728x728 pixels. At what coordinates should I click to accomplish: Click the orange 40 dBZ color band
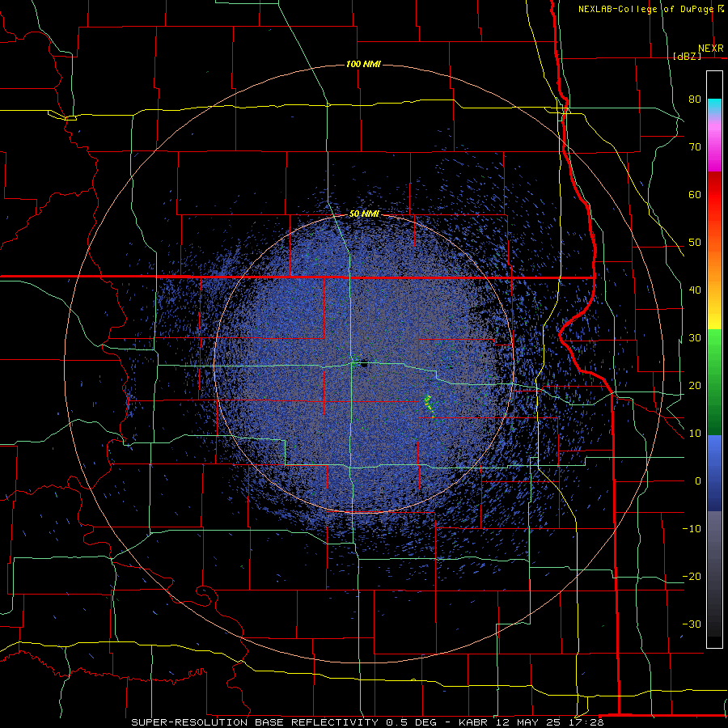click(x=714, y=290)
